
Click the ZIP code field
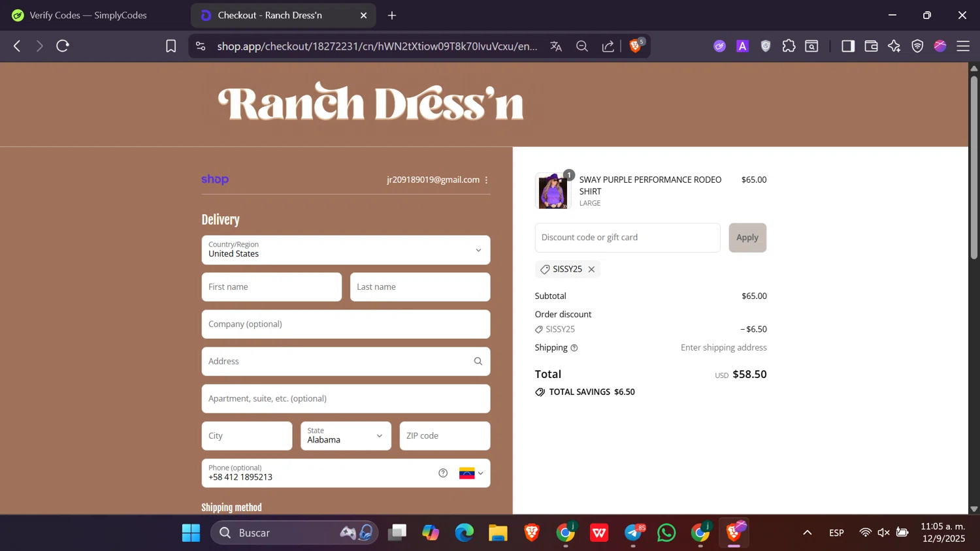tap(445, 436)
